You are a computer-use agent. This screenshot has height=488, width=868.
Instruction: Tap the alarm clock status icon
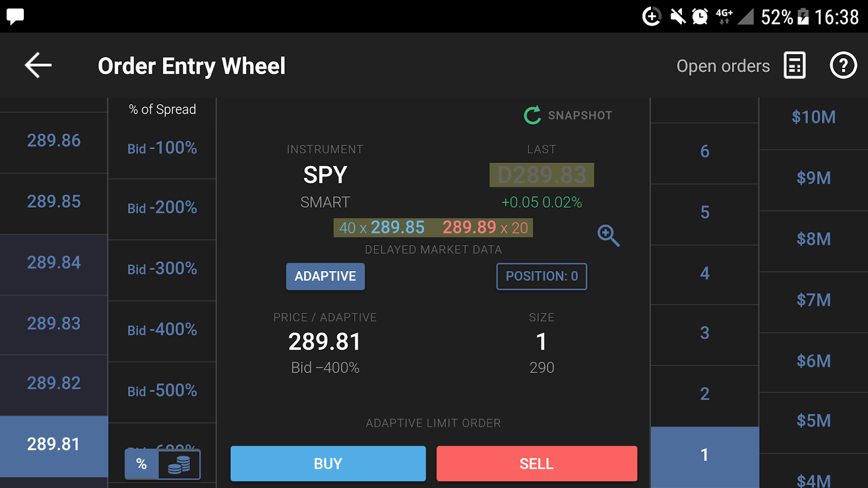click(x=700, y=17)
